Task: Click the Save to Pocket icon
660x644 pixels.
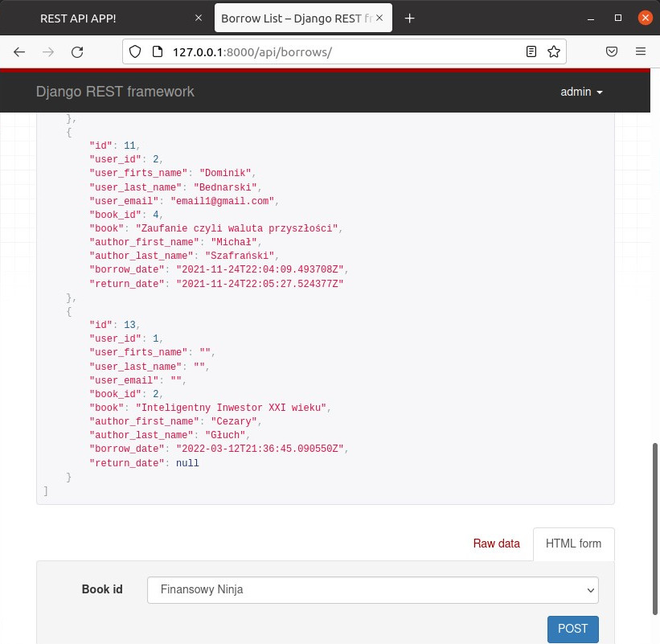Action: coord(612,51)
